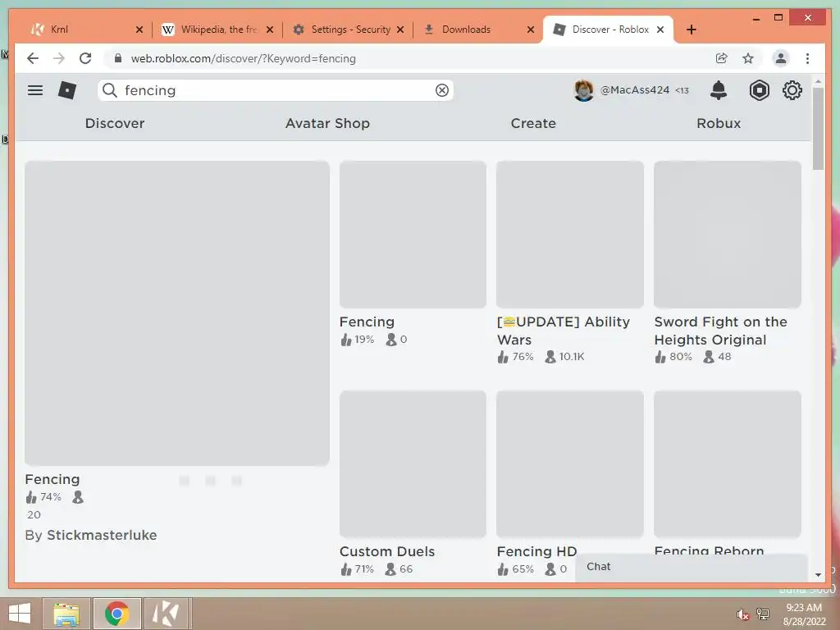
Task: Open the Fencing Reborn game thumbnail
Action: (728, 464)
